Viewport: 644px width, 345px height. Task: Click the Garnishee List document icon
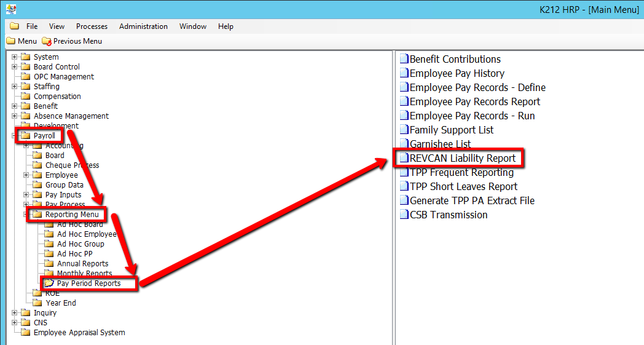(x=404, y=145)
